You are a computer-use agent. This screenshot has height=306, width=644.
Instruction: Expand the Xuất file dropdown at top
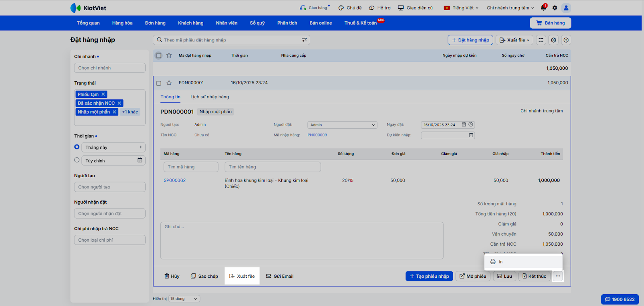pos(514,40)
